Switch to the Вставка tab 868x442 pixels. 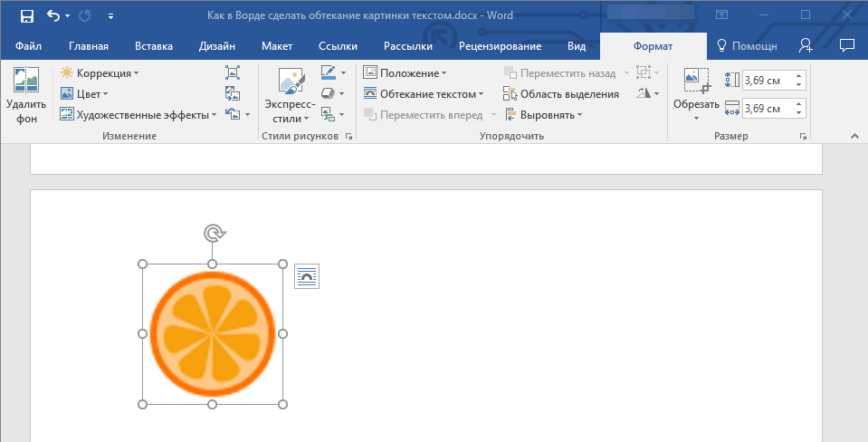154,46
